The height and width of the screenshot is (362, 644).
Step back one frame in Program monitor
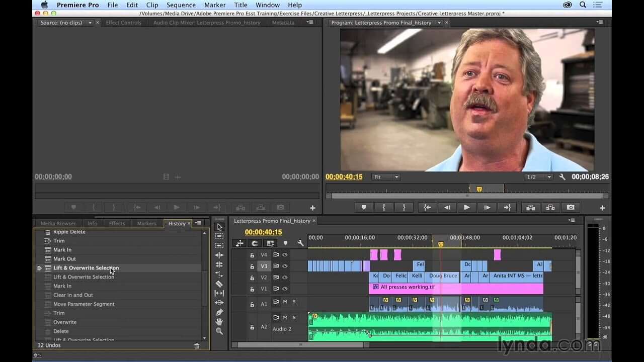(447, 207)
